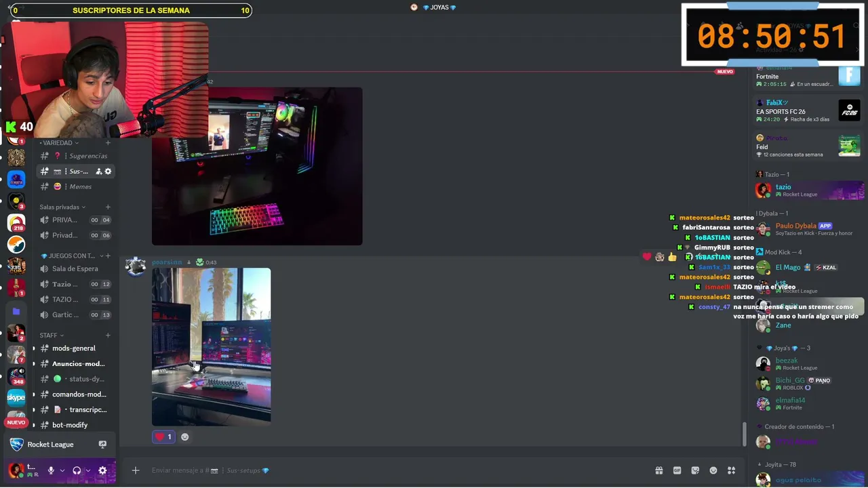Viewport: 868px width, 488px height.
Task: Open member Bichi_GG profile
Action: point(808,384)
